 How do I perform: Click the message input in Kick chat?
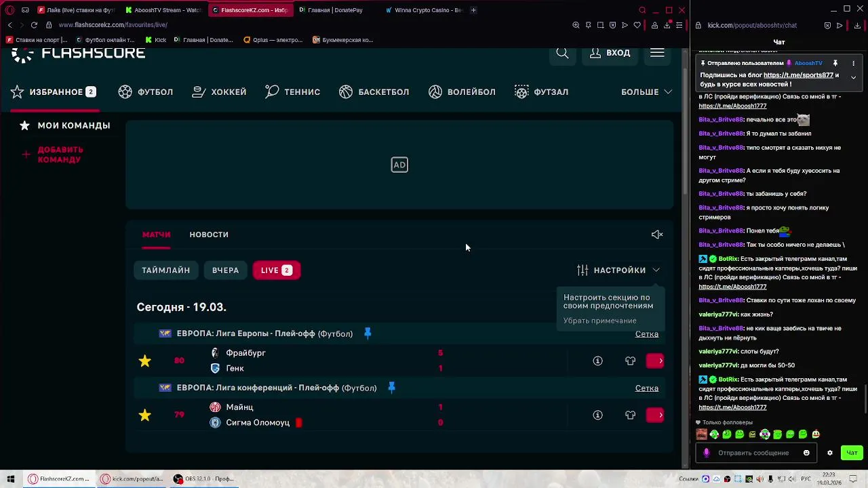tap(753, 453)
